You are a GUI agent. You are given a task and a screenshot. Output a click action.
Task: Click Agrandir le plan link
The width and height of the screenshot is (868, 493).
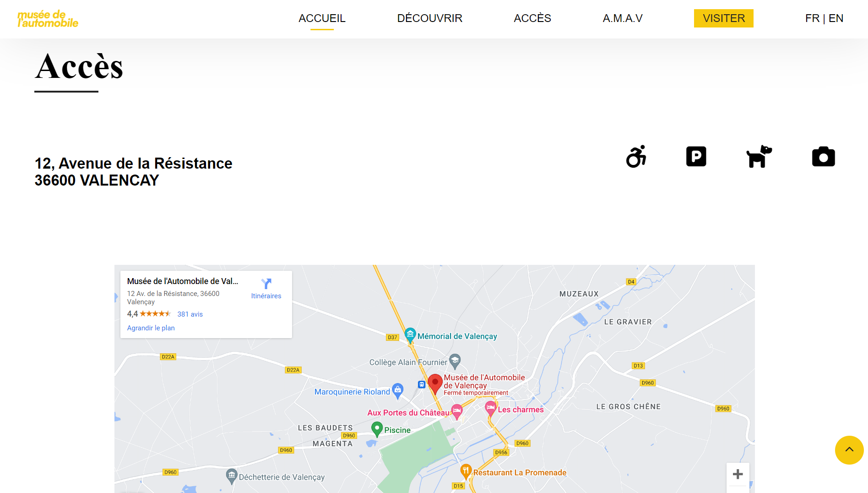(x=151, y=328)
